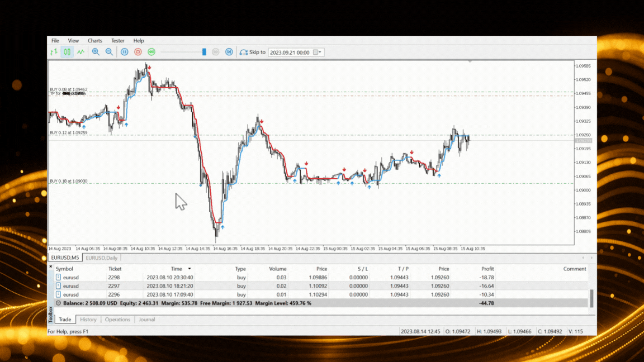Click the chart shift triangle marker
This screenshot has width=644, height=362.
coord(470,61)
